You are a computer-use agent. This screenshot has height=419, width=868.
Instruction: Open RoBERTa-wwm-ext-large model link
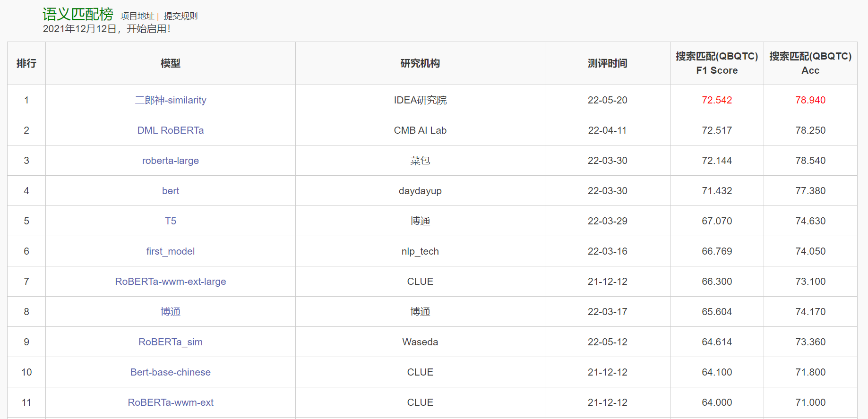[x=171, y=282]
